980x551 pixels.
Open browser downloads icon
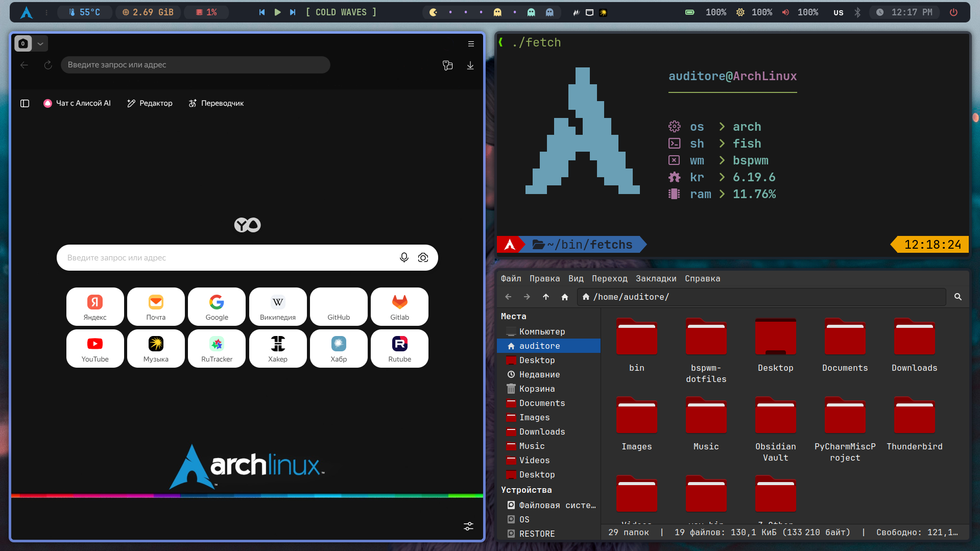[470, 65]
